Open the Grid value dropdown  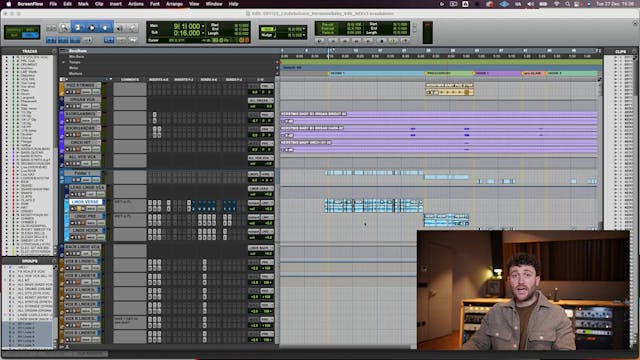[304, 29]
